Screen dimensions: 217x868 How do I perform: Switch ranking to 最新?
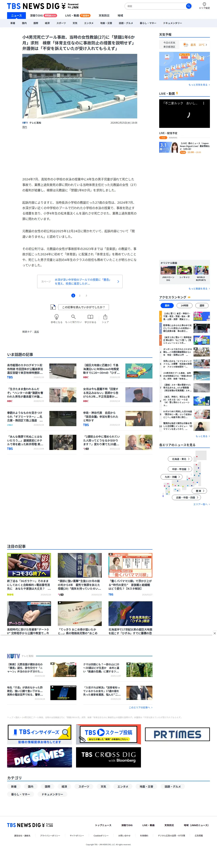pos(167,306)
